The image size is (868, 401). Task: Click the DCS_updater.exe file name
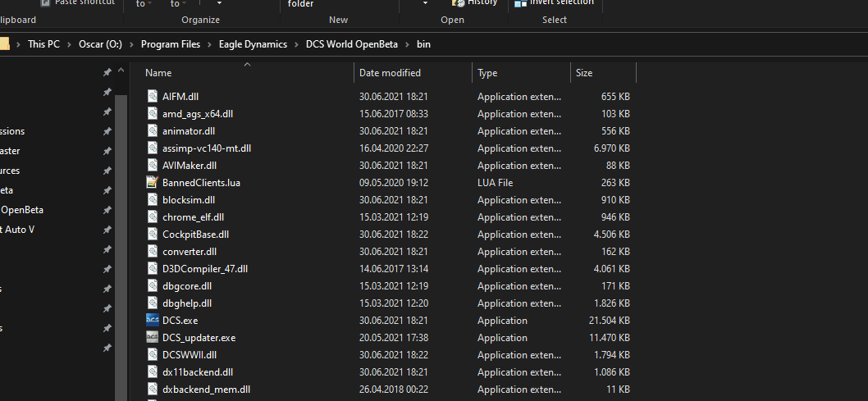(199, 337)
